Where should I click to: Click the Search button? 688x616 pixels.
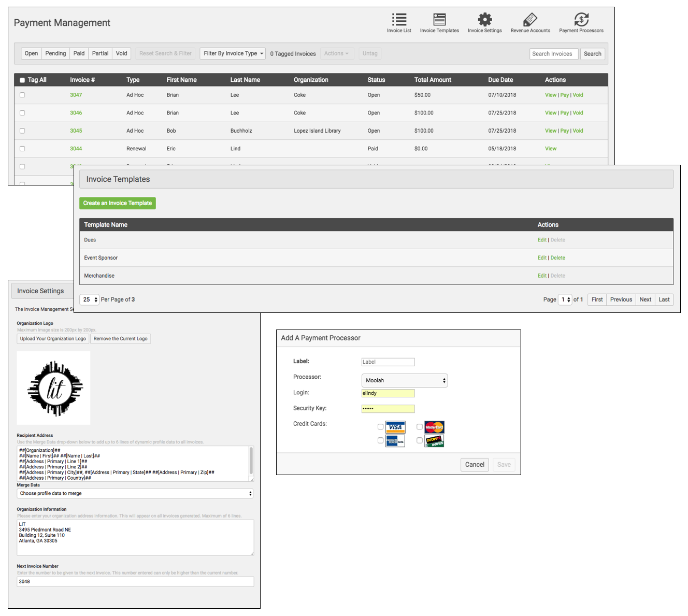592,54
